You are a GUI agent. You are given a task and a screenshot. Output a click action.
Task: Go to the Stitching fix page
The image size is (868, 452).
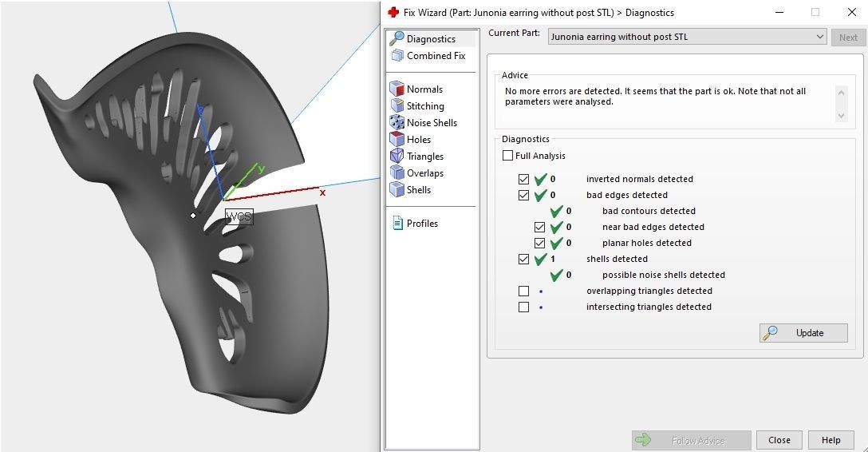(x=425, y=105)
